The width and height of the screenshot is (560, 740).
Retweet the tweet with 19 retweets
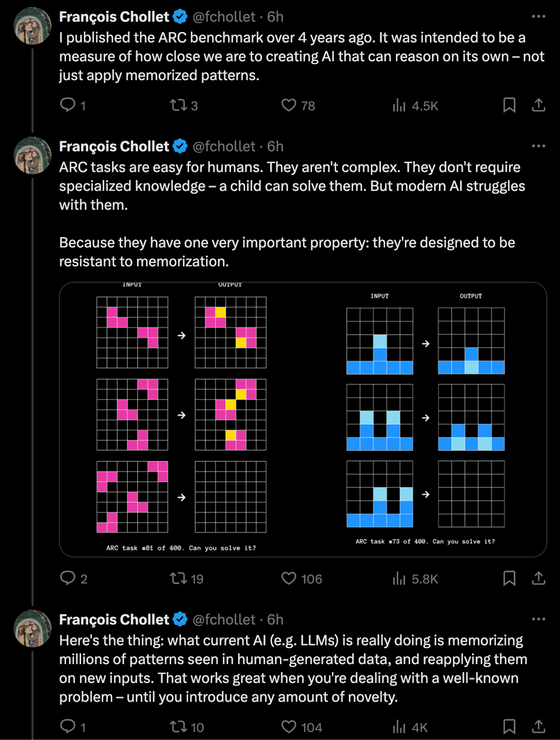point(178,578)
